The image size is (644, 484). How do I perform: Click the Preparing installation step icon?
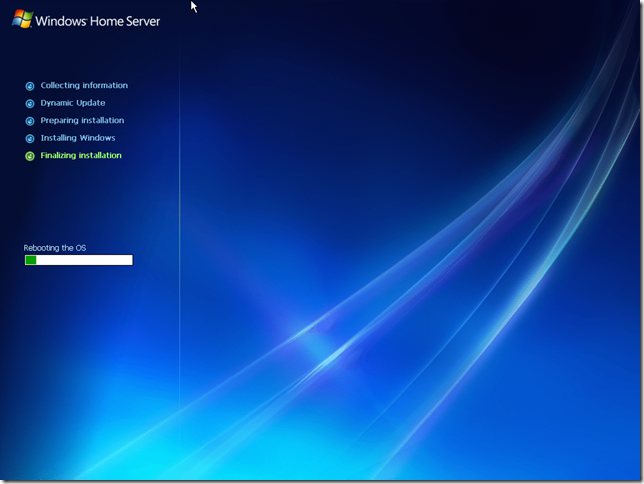(30, 121)
